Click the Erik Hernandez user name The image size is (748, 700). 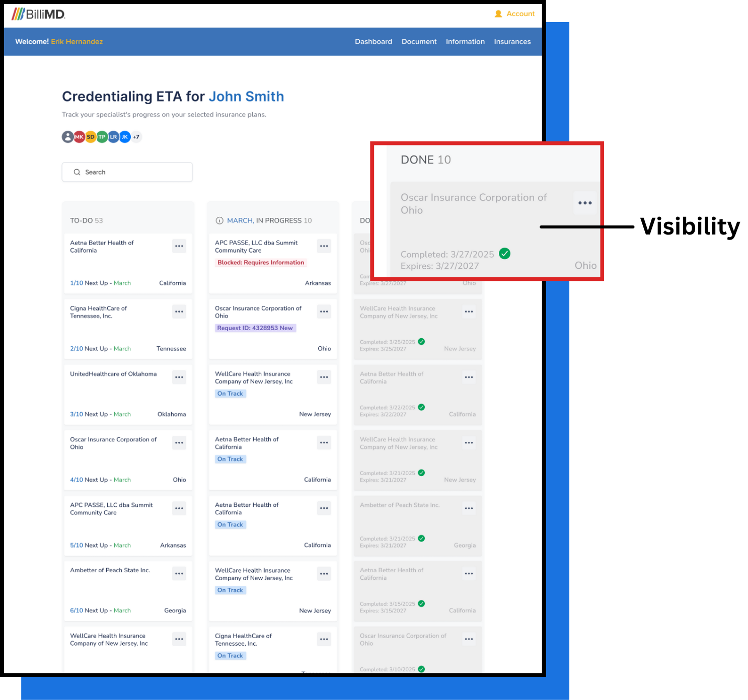click(x=77, y=42)
